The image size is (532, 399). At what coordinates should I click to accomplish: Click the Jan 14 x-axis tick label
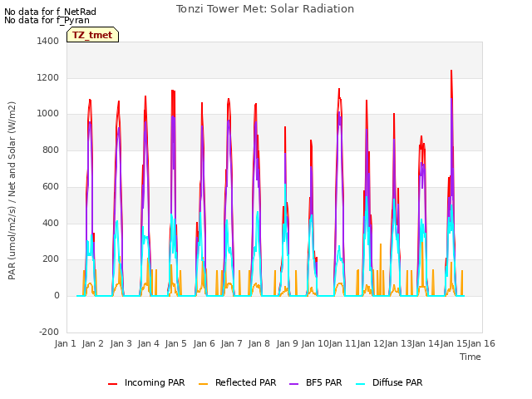click(x=426, y=343)
